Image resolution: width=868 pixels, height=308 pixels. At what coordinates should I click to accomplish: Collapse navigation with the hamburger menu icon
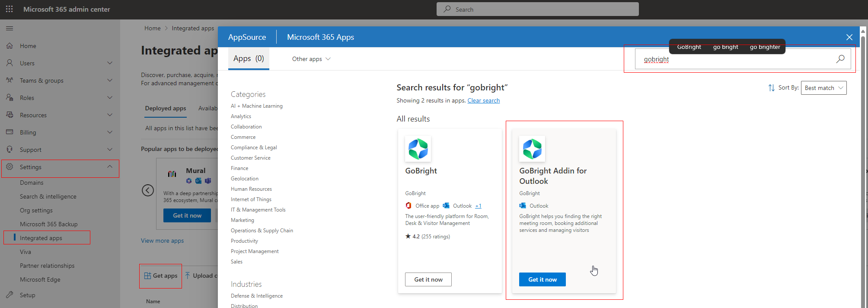tap(10, 29)
